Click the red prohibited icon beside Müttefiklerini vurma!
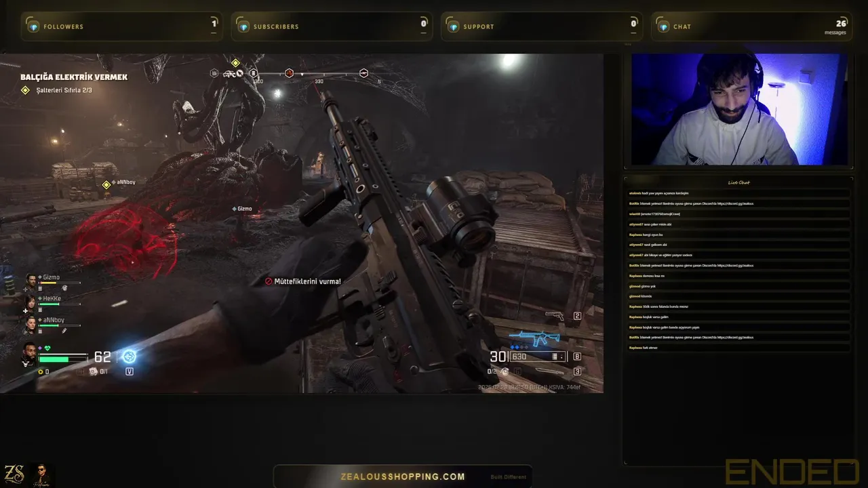Viewport: 868px width, 488px height. click(x=269, y=281)
